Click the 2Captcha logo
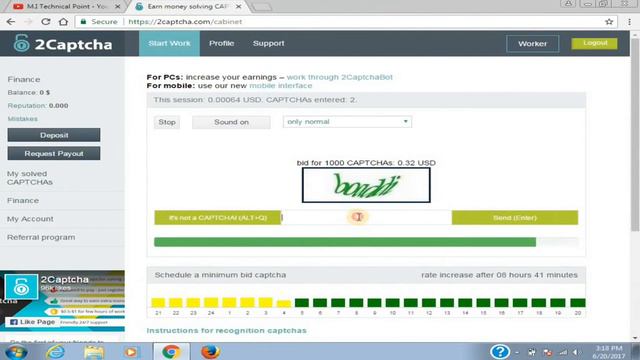The width and height of the screenshot is (640, 360). [x=62, y=44]
